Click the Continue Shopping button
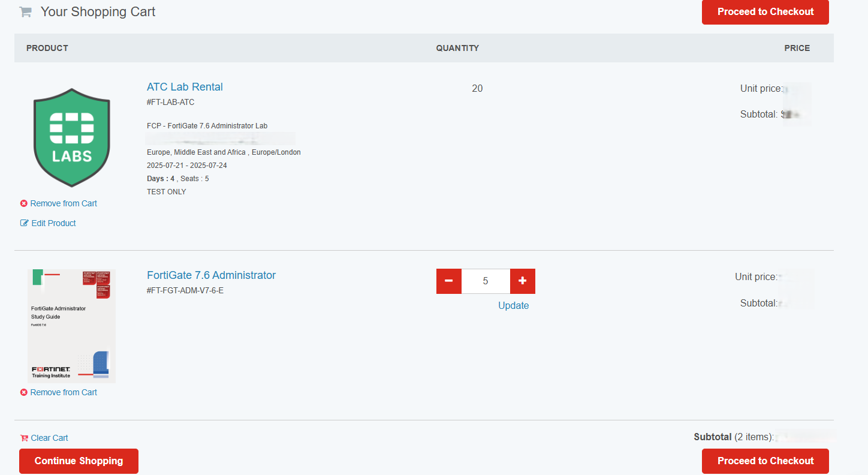The width and height of the screenshot is (868, 475). (x=79, y=461)
